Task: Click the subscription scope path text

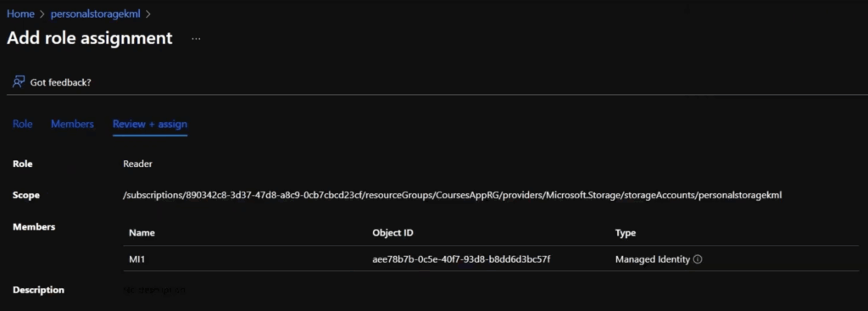Action: point(453,195)
